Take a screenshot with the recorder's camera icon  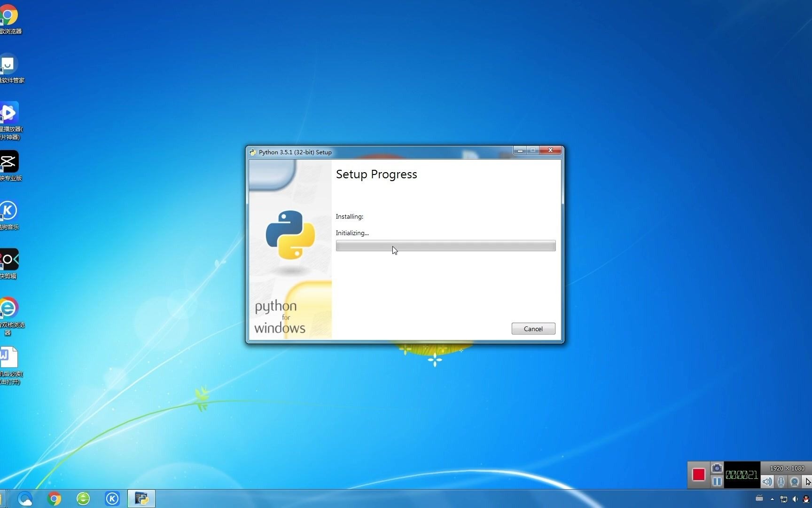pos(717,468)
